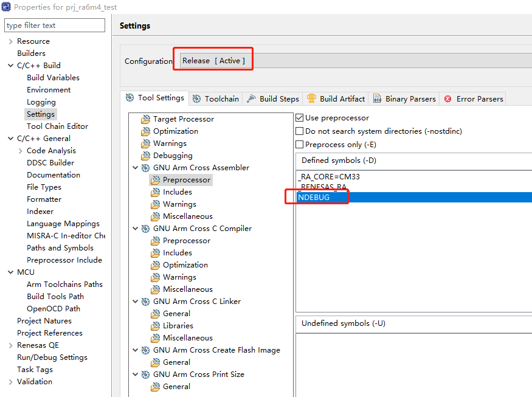Uncheck the Use preprocessor checkbox
Screen dimensions: 532x397
[x=299, y=118]
